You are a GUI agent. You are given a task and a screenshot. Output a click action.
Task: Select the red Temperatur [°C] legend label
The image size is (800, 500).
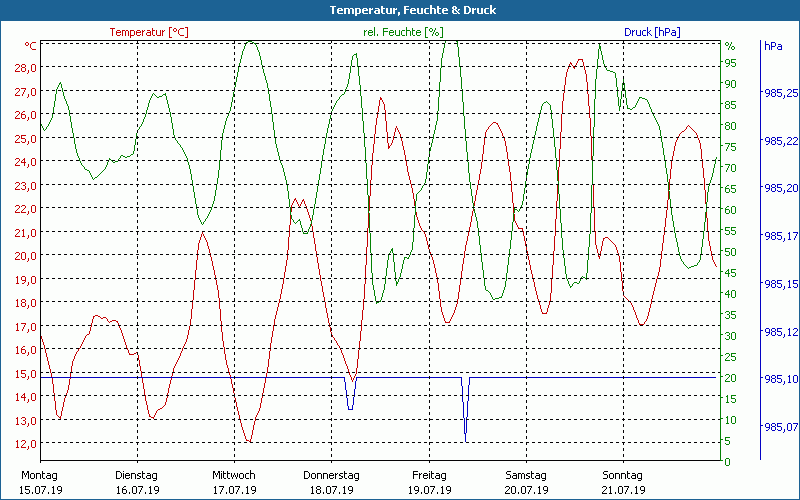tap(149, 32)
